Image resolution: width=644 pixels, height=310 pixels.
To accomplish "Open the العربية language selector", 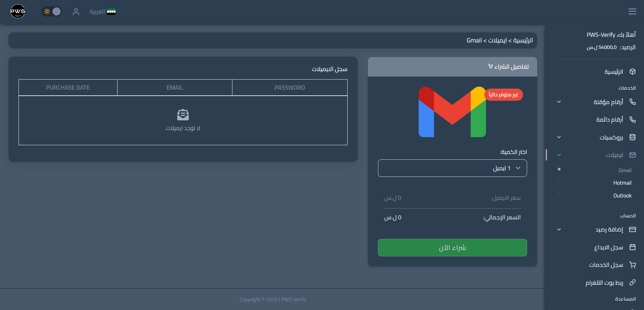I will (x=103, y=11).
